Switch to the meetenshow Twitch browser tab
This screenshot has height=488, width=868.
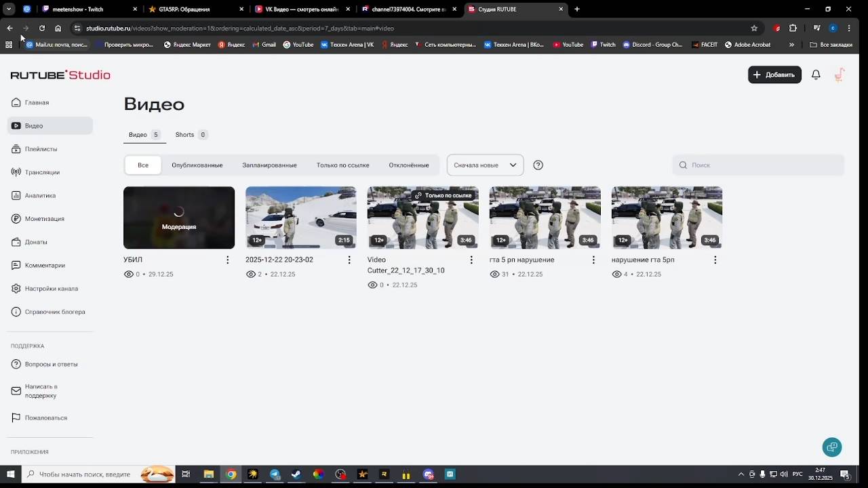(x=89, y=9)
